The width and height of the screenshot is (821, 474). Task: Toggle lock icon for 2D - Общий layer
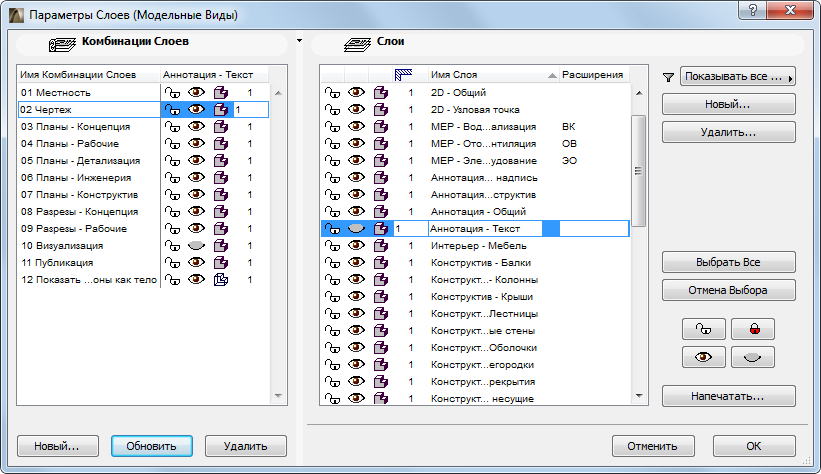(x=332, y=93)
